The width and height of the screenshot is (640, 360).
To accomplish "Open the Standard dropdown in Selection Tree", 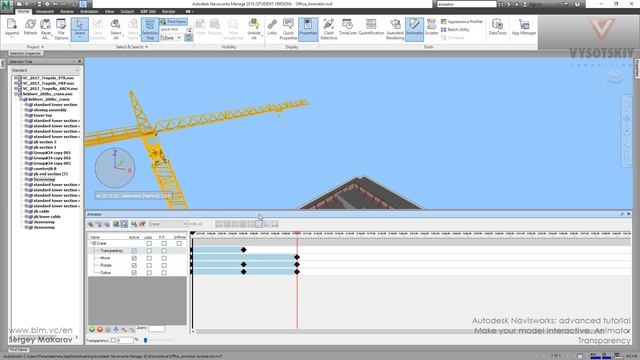I will click(45, 70).
